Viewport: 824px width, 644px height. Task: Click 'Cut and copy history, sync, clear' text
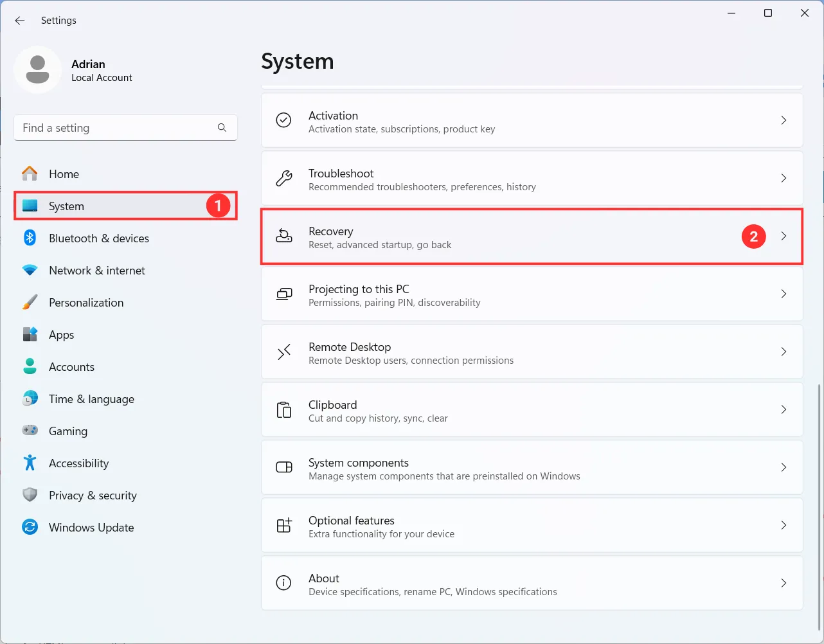click(x=378, y=418)
